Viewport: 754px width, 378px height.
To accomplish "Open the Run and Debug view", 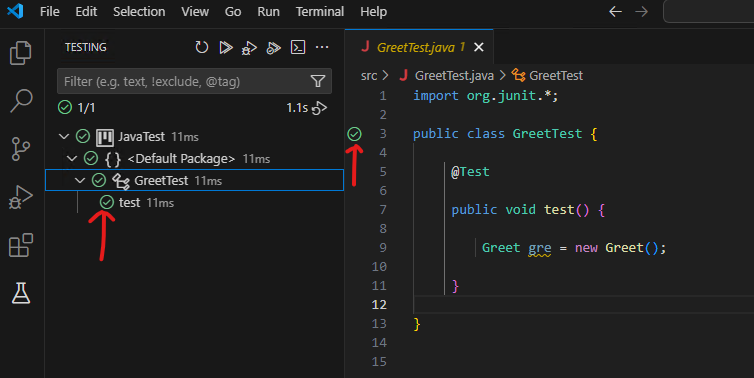I will pos(21,197).
